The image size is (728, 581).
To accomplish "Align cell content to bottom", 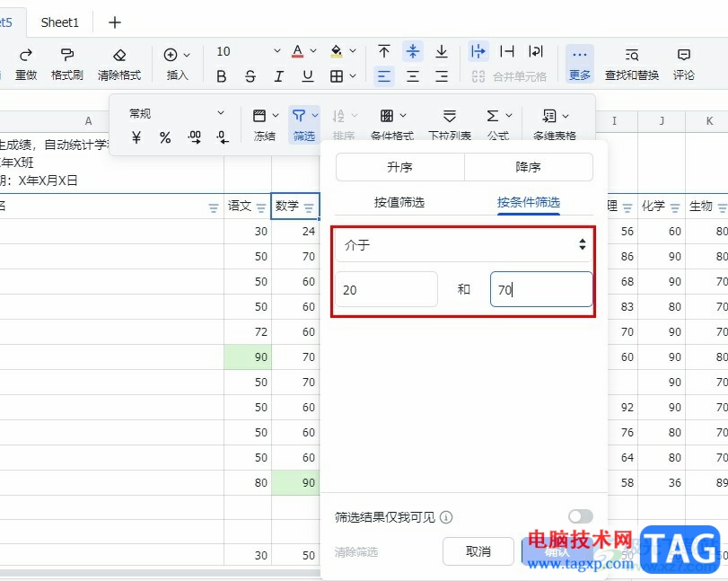I will [x=442, y=51].
